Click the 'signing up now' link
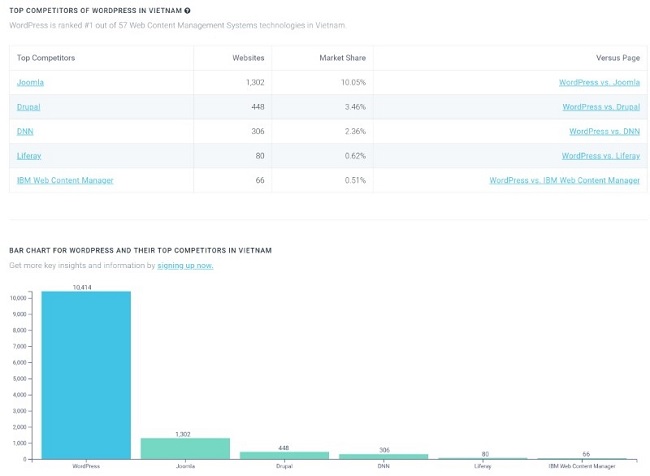 [x=185, y=266]
